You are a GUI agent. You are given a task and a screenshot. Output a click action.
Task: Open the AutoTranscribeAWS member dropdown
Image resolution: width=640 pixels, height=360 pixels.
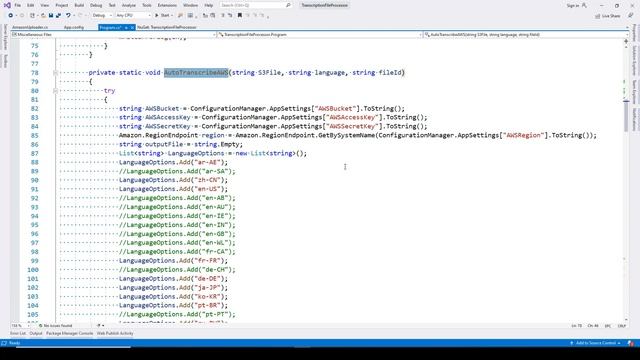pos(526,35)
